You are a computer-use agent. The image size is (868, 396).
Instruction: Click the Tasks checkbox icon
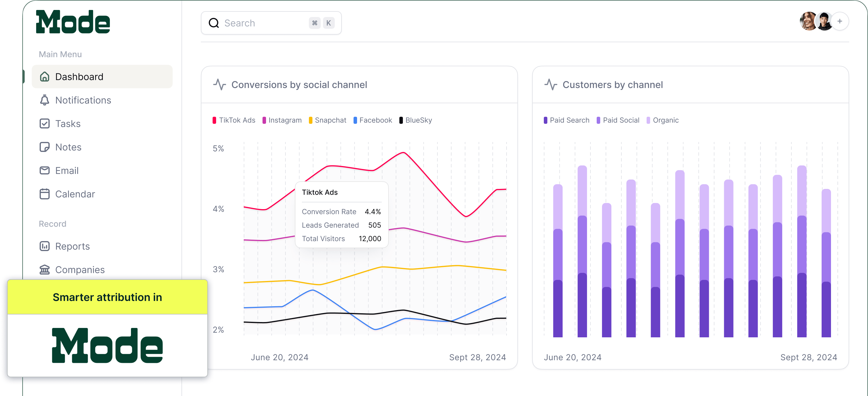tap(44, 123)
